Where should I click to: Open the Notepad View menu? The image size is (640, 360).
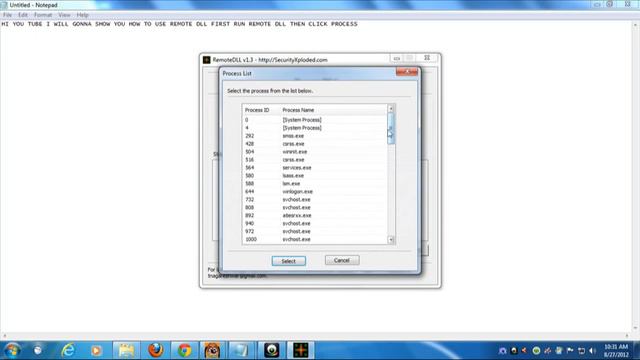pyautogui.click(x=64, y=15)
